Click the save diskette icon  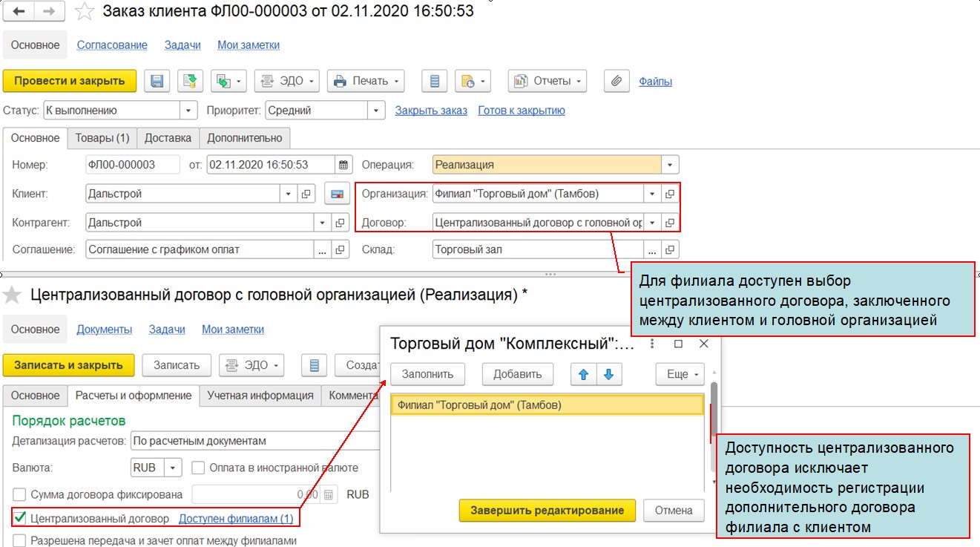tap(157, 81)
